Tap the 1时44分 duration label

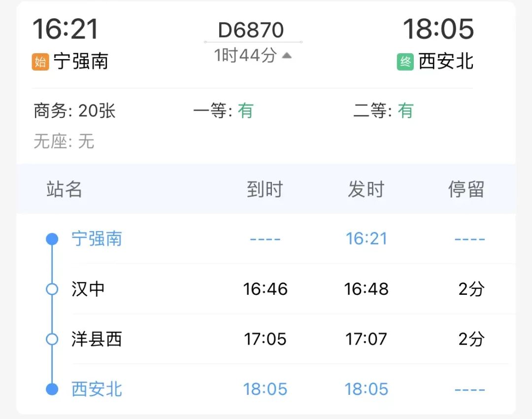[245, 55]
